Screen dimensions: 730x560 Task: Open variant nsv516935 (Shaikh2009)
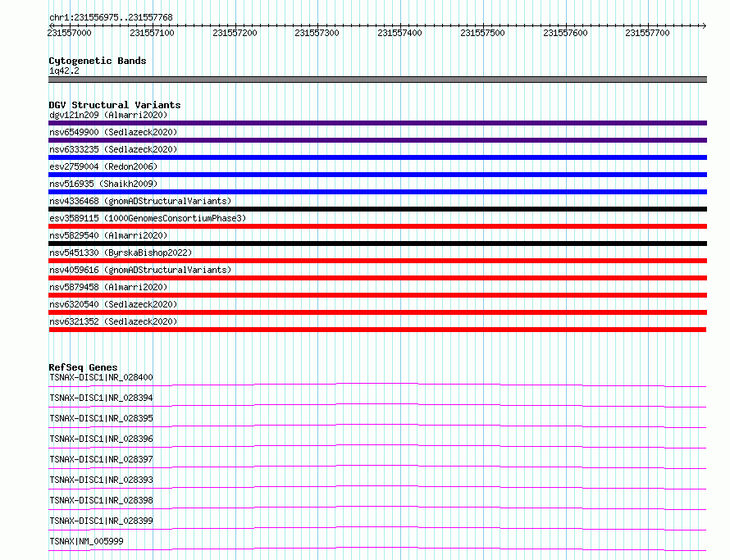(103, 184)
